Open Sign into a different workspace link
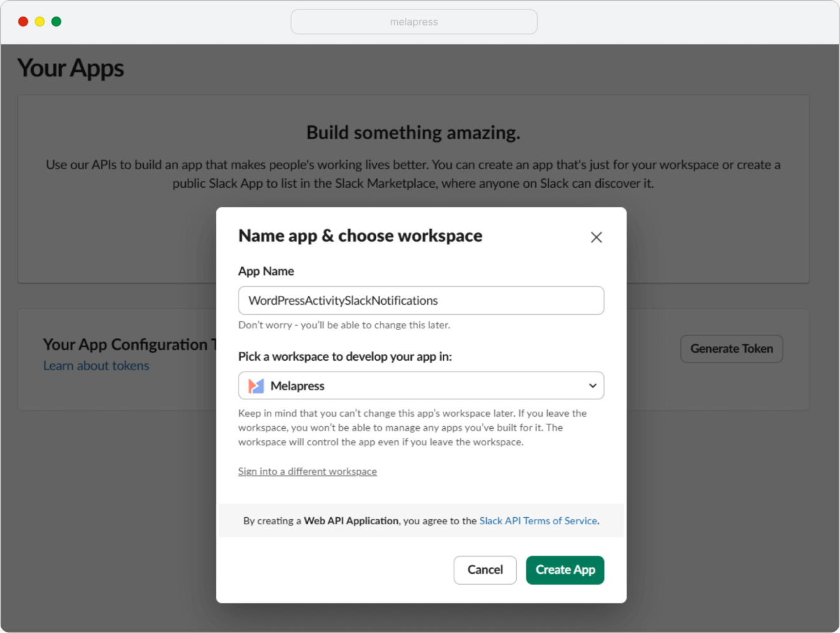The image size is (840, 633). tap(307, 471)
